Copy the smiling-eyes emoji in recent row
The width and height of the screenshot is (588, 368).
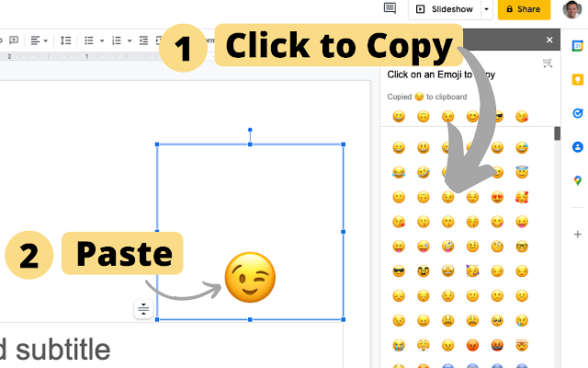(x=472, y=117)
